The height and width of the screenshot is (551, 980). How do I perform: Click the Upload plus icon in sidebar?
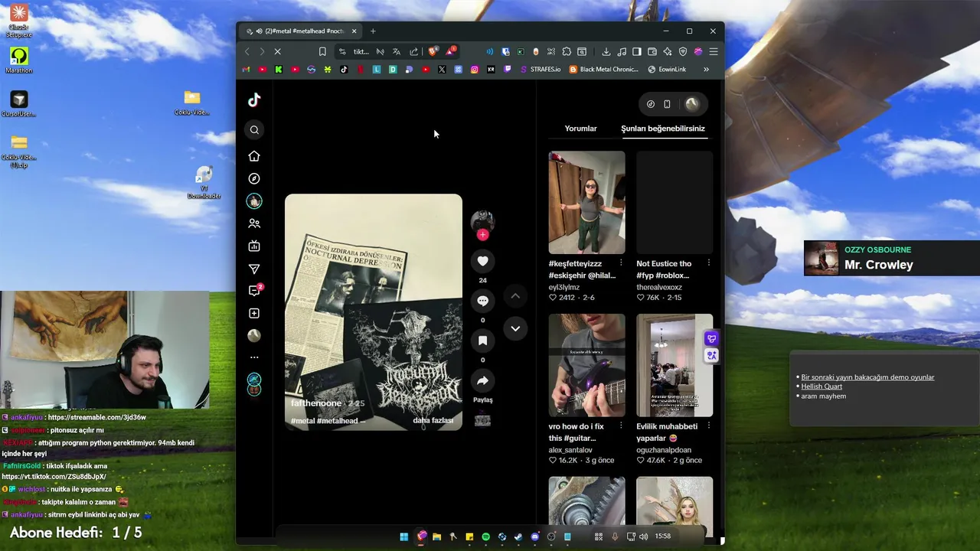(254, 313)
